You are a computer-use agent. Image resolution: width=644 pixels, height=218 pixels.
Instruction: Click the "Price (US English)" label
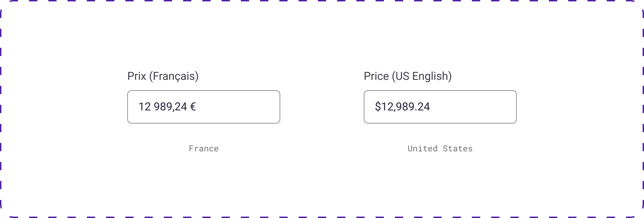(408, 76)
